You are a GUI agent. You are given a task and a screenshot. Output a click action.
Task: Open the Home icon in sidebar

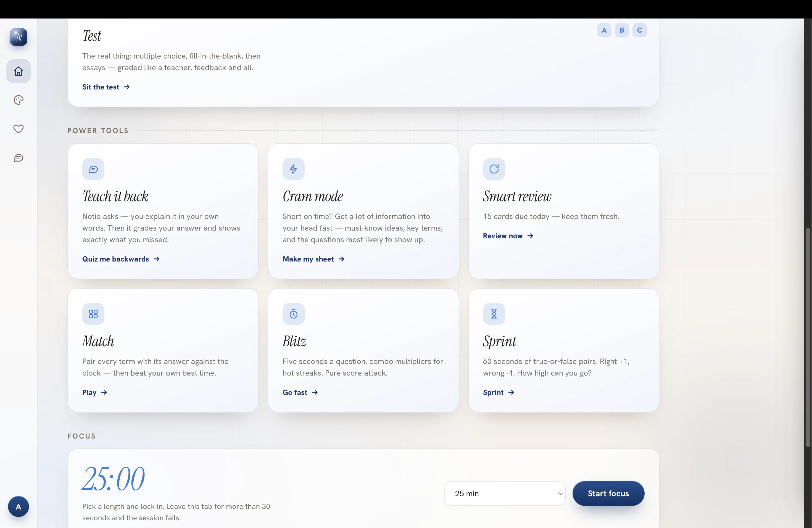pyautogui.click(x=19, y=71)
